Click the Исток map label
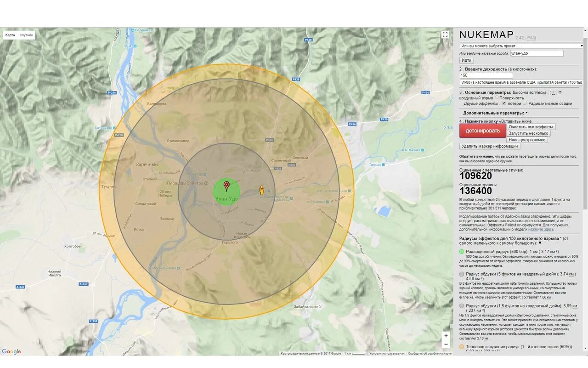This screenshot has width=588, height=368. [139, 229]
